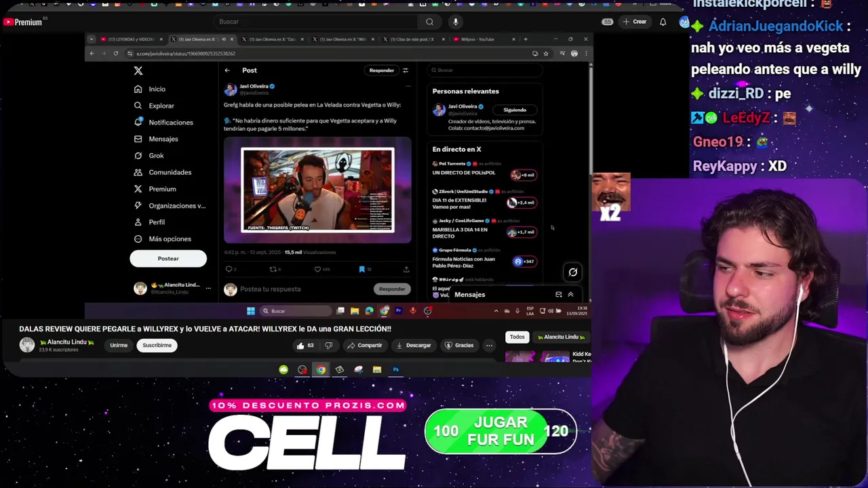Open Explorar in the X sidebar

pyautogui.click(x=154, y=106)
